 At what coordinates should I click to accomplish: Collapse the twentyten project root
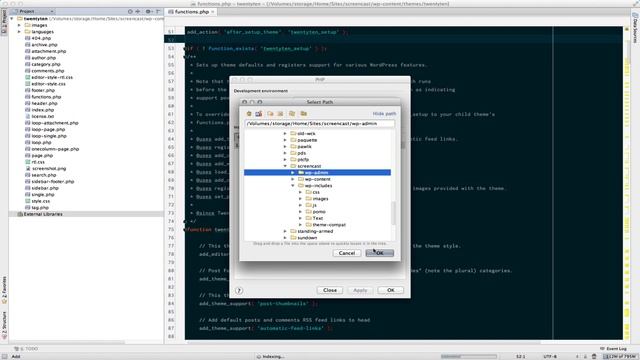tap(12, 19)
